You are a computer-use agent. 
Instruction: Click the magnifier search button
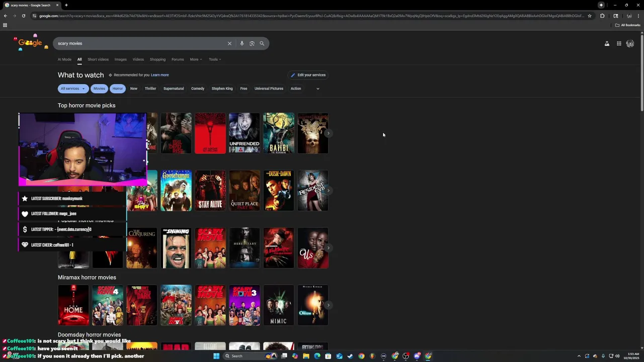(262, 43)
